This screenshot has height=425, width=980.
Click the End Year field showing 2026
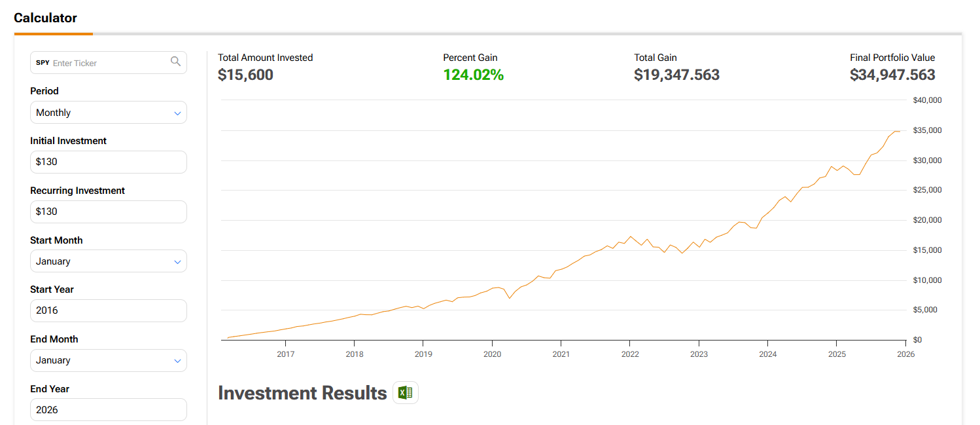pos(109,410)
